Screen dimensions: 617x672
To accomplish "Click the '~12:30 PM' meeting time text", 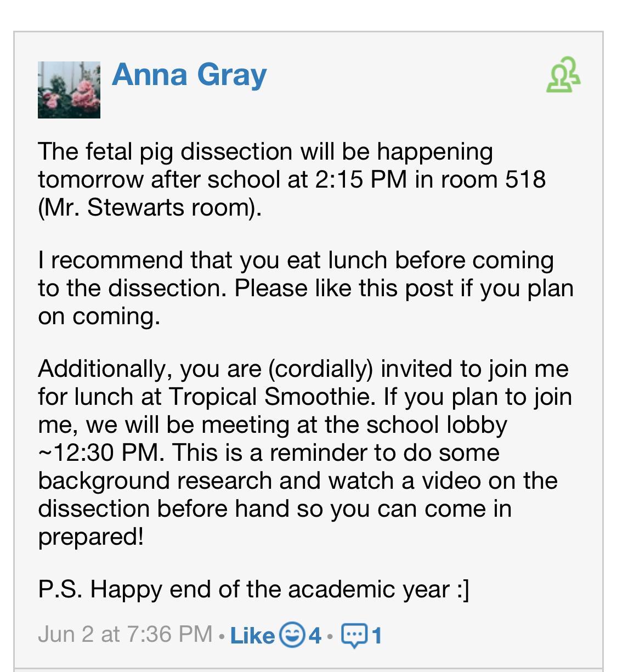I will tap(101, 453).
